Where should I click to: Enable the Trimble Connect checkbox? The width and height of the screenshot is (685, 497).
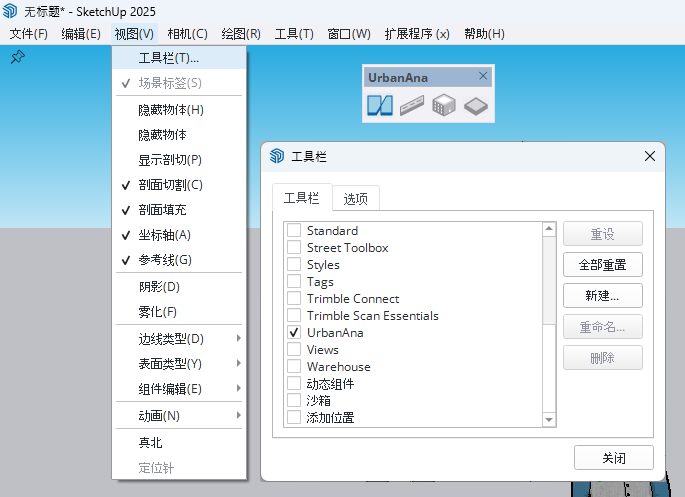[x=294, y=298]
